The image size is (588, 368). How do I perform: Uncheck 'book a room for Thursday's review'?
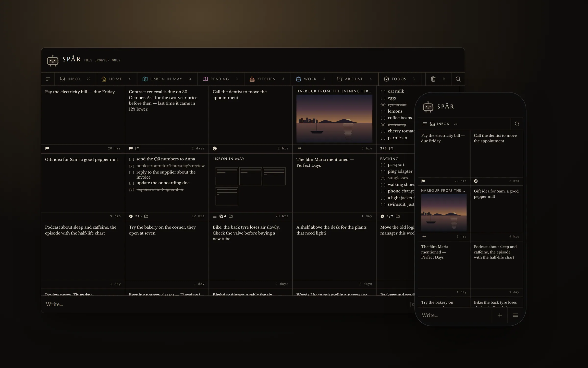132,166
